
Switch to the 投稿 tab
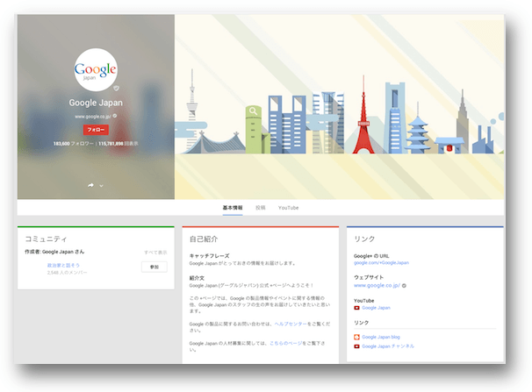261,208
